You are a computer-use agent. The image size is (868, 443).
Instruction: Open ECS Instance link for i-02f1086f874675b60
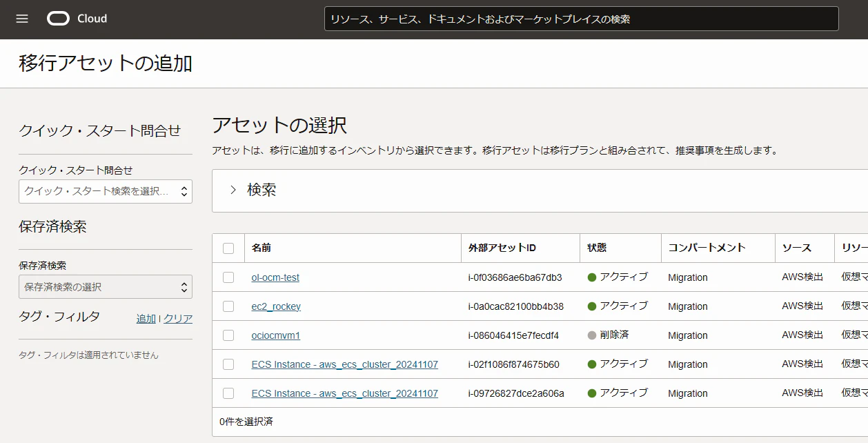click(345, 364)
